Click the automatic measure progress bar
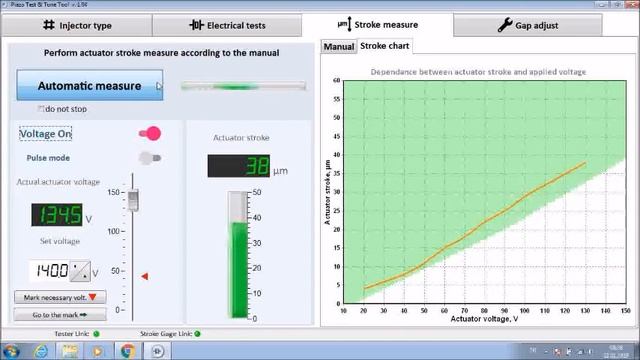Image resolution: width=640 pixels, height=360 pixels. (244, 86)
